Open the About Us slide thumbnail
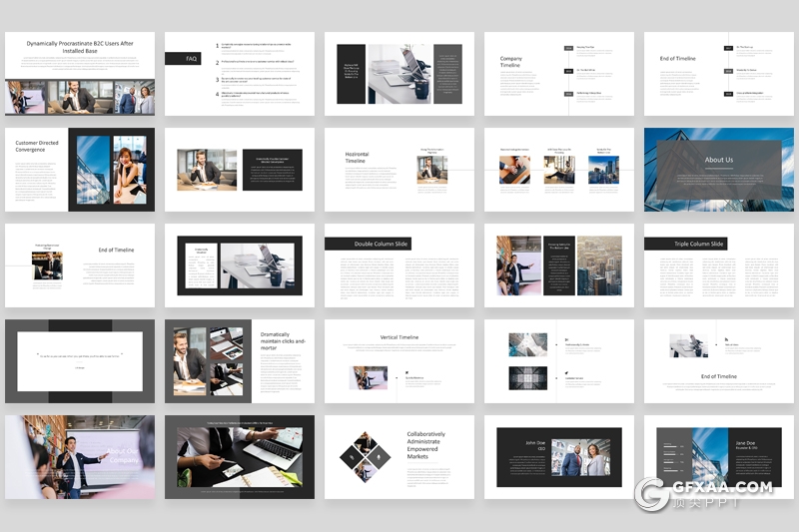The width and height of the screenshot is (799, 532). coord(718,169)
